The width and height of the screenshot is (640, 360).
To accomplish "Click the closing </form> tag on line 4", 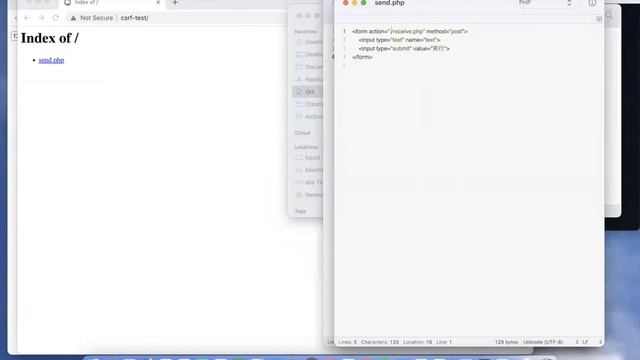I will pyautogui.click(x=362, y=57).
